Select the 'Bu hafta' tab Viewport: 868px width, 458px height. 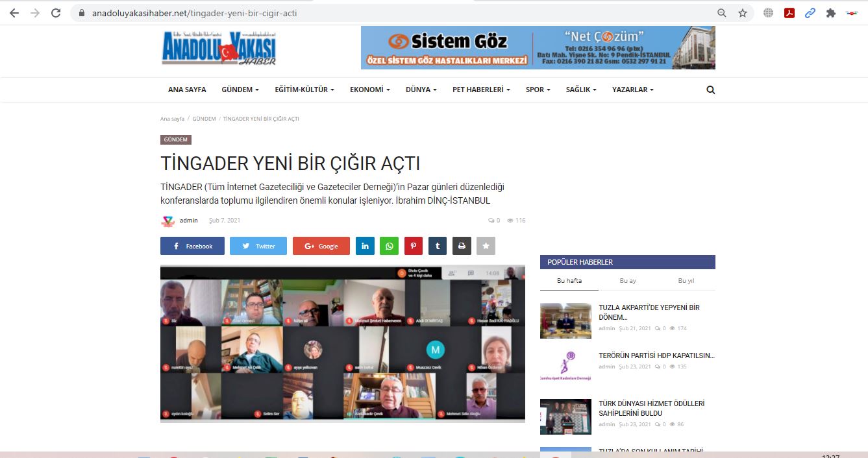click(569, 281)
